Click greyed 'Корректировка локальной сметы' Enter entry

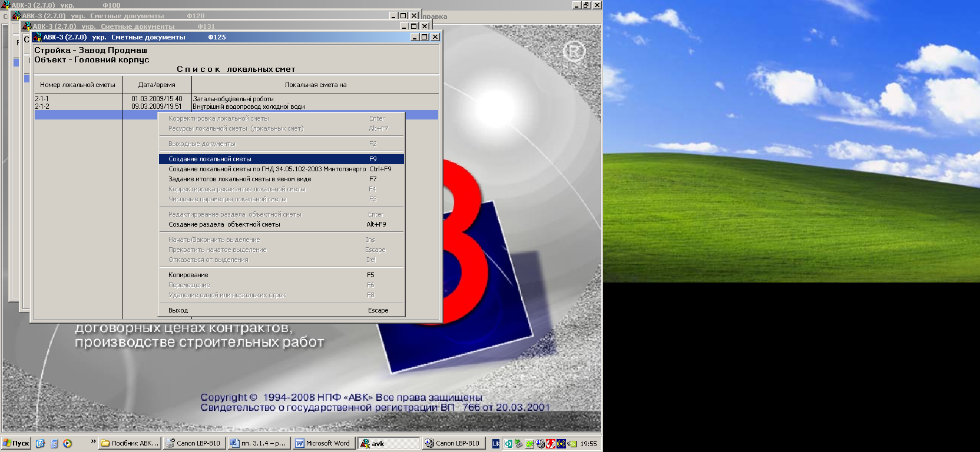click(282, 118)
